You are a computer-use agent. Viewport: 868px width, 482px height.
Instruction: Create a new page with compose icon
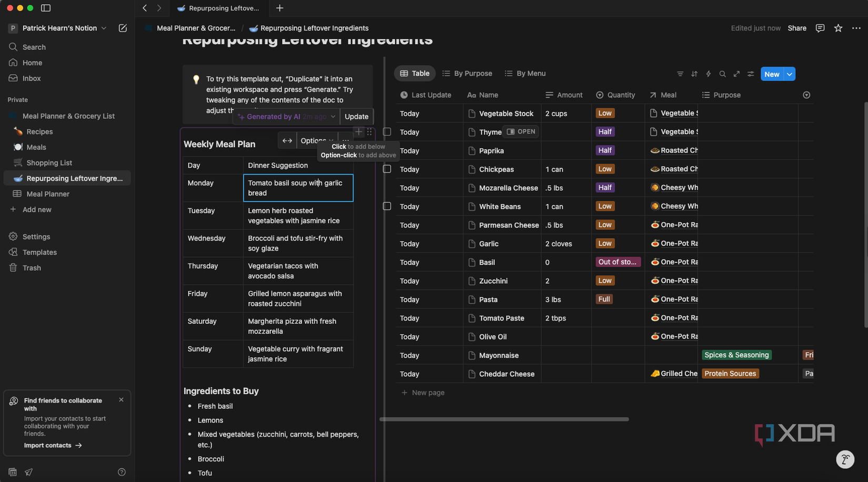[x=123, y=28]
